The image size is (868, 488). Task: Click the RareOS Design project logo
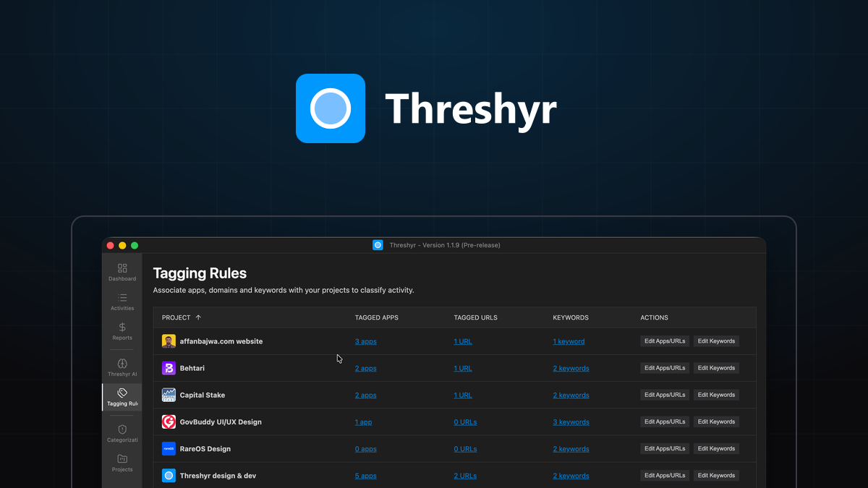[x=169, y=448]
